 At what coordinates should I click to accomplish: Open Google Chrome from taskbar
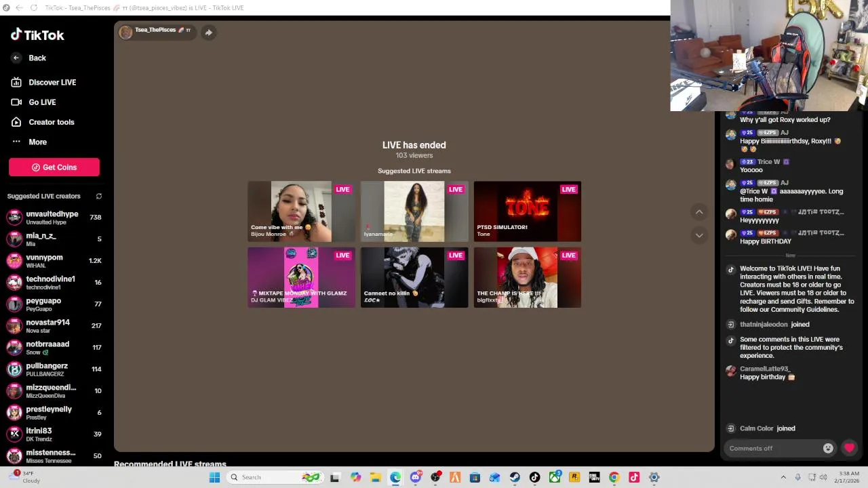614,477
